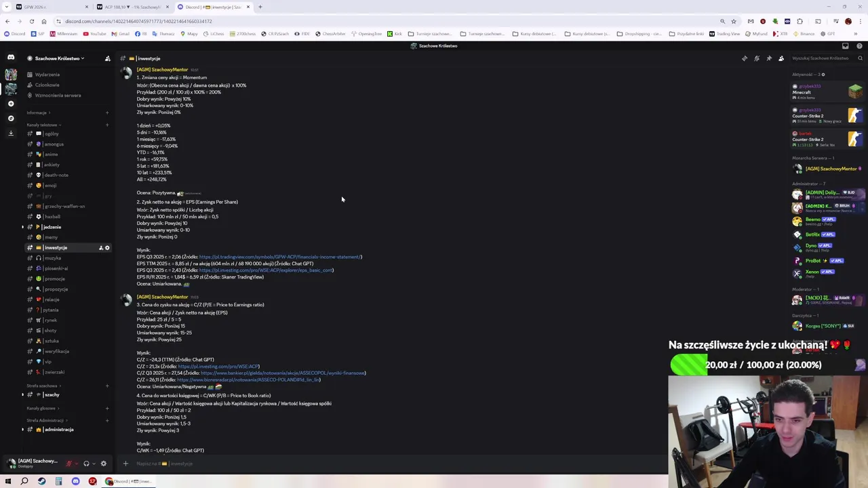Viewport: 868px width, 488px height.
Task: Open the investing.com eps_basic_cont link
Action: [267, 270]
